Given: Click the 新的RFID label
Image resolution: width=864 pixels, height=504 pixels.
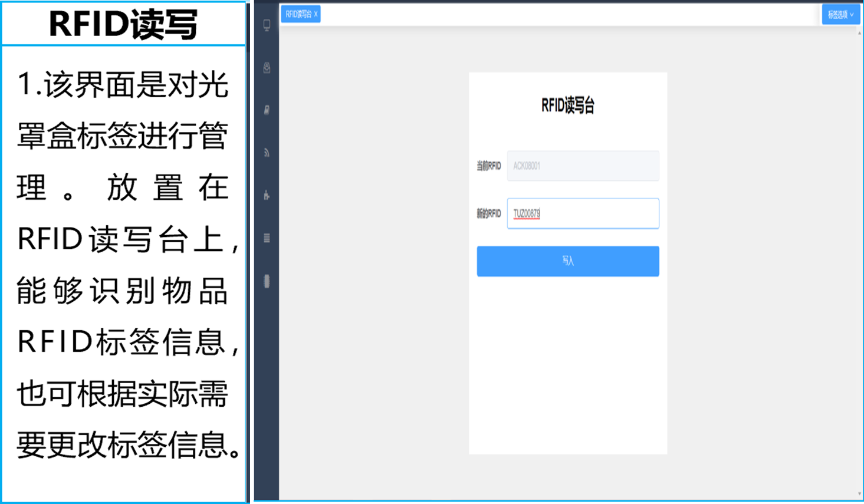Looking at the screenshot, I should pyautogui.click(x=488, y=213).
